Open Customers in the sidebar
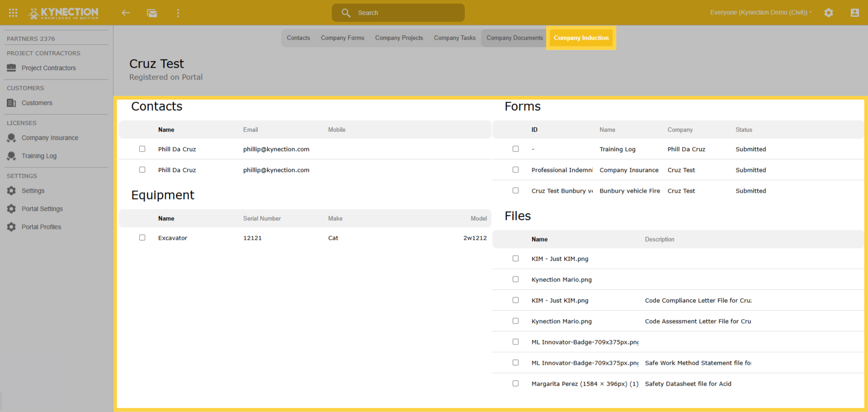This screenshot has width=868, height=412. pos(37,103)
